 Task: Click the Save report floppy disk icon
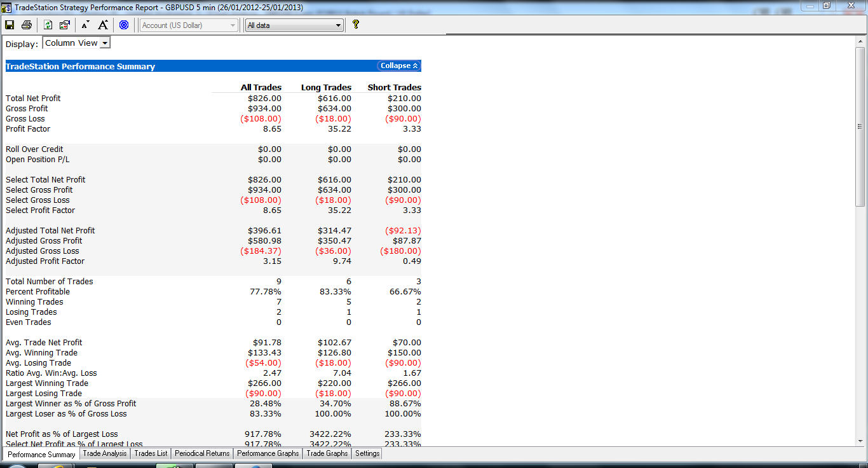click(x=10, y=25)
